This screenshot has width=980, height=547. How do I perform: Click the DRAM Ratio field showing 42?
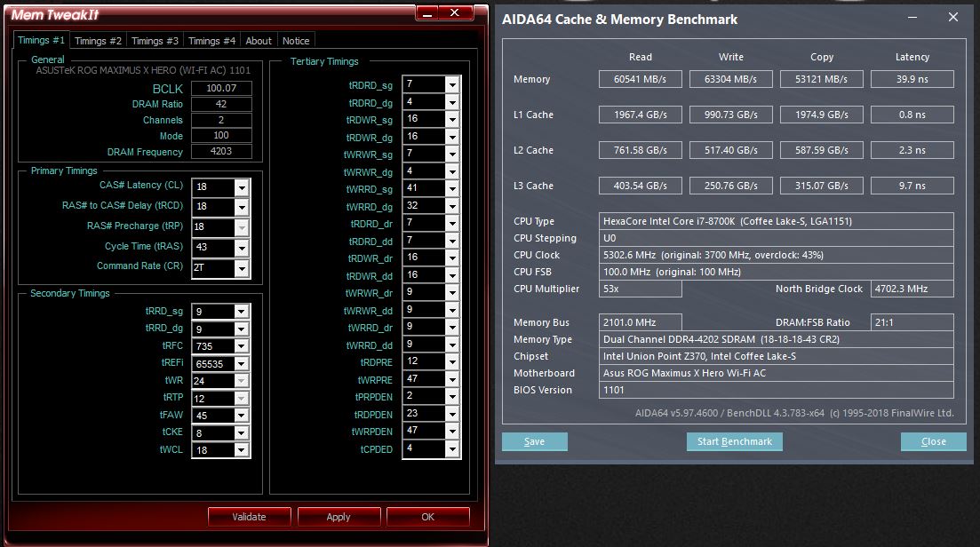point(221,104)
